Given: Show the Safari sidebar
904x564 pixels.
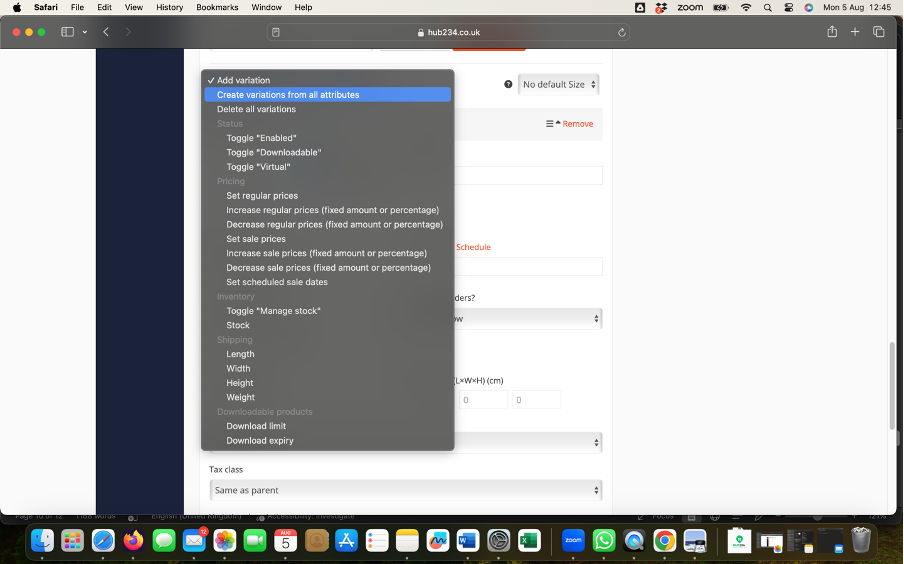Looking at the screenshot, I should point(68,32).
